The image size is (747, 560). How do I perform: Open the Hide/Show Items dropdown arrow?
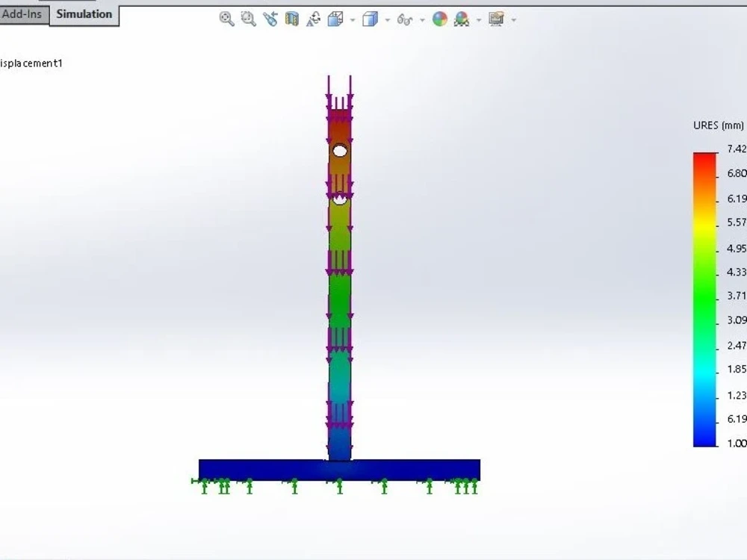click(423, 19)
